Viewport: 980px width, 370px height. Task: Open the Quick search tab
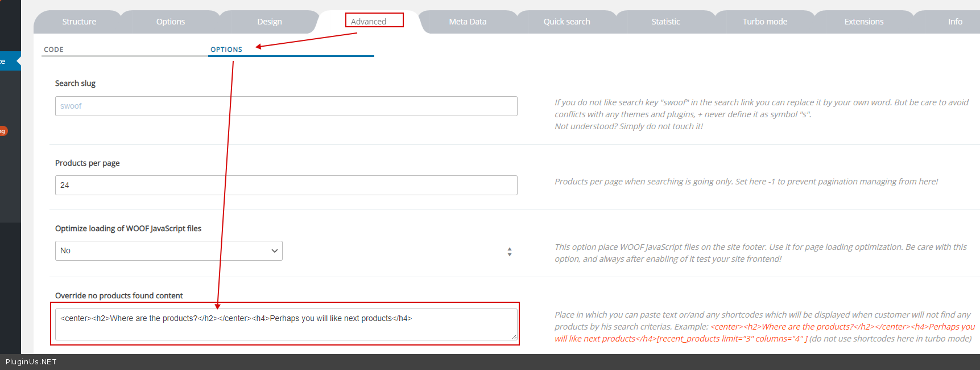tap(567, 22)
